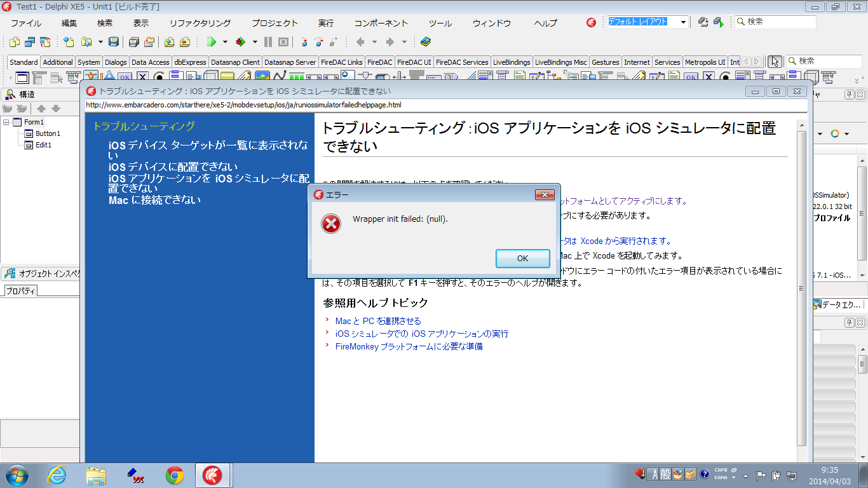Expand the forward history dropdown arrow
The height and width of the screenshot is (488, 868).
coord(405,42)
